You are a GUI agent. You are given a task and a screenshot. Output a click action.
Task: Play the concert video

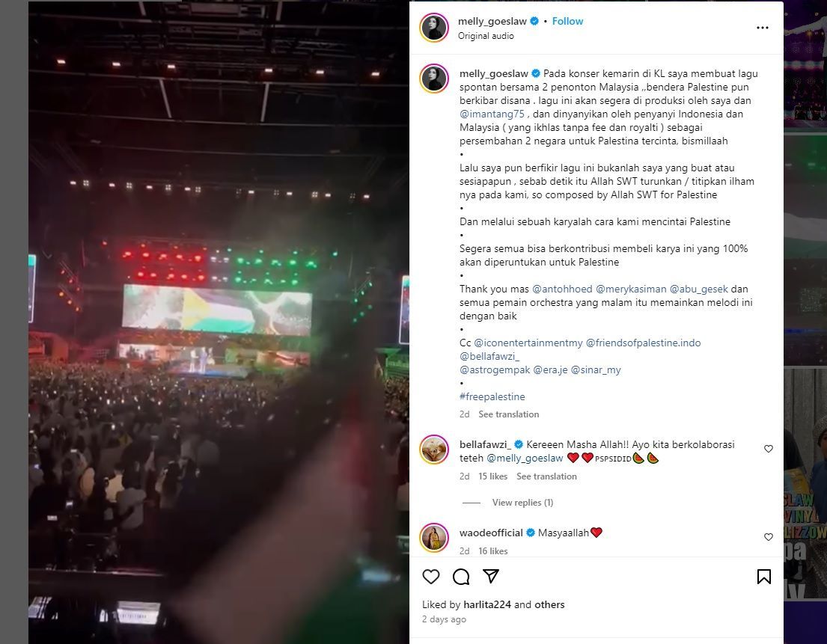[x=219, y=322]
